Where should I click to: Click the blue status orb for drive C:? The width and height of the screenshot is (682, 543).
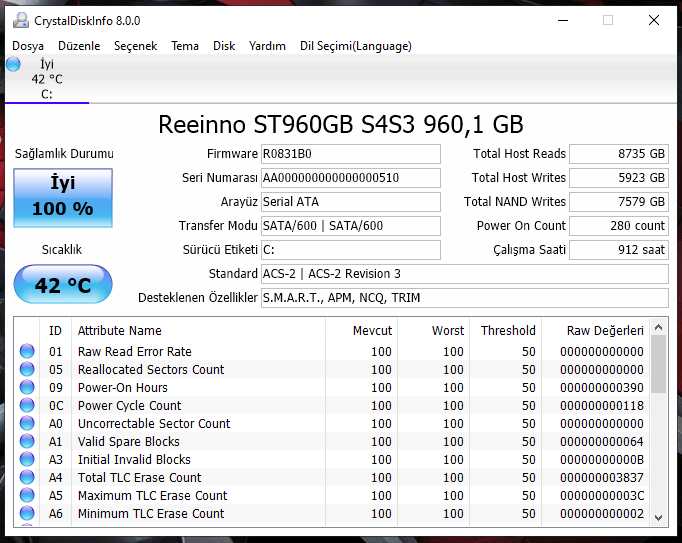13,64
